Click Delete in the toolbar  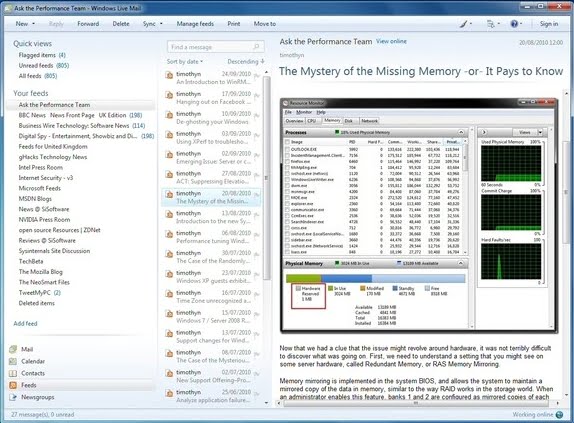pos(121,24)
